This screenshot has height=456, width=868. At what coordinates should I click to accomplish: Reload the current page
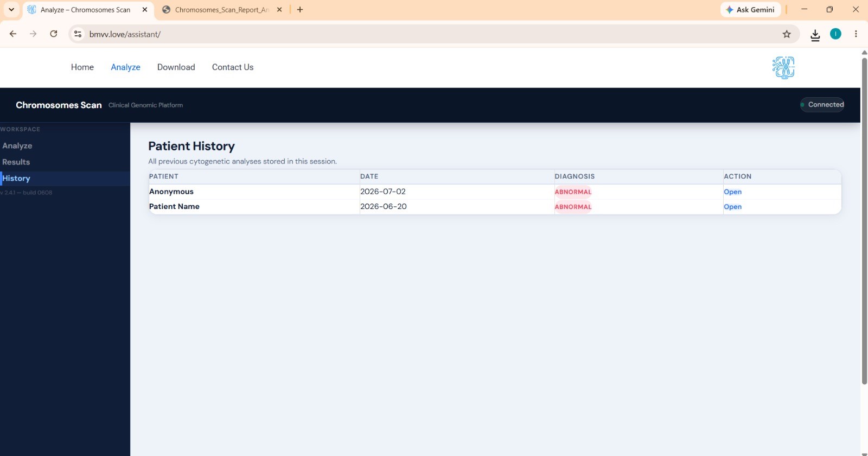(54, 34)
